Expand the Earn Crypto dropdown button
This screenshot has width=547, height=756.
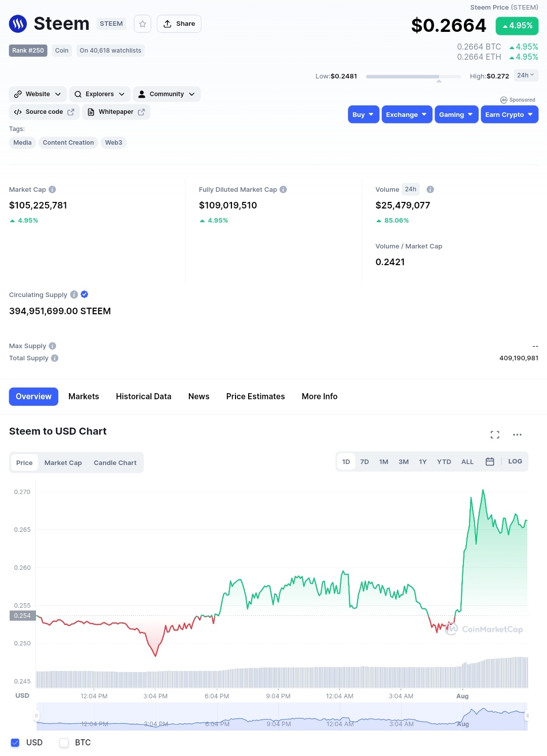(510, 114)
